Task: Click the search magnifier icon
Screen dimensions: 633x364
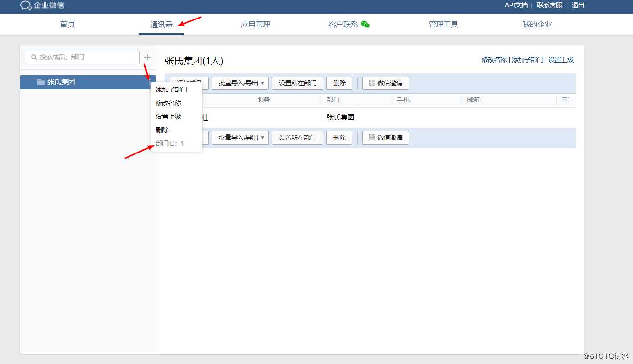Action: (x=34, y=57)
